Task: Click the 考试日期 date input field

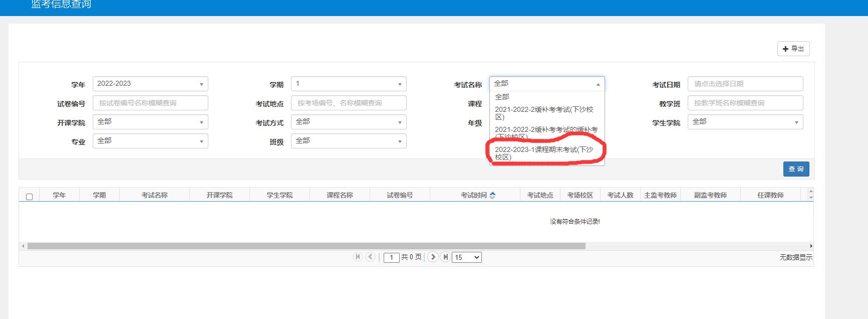Action: (x=745, y=84)
